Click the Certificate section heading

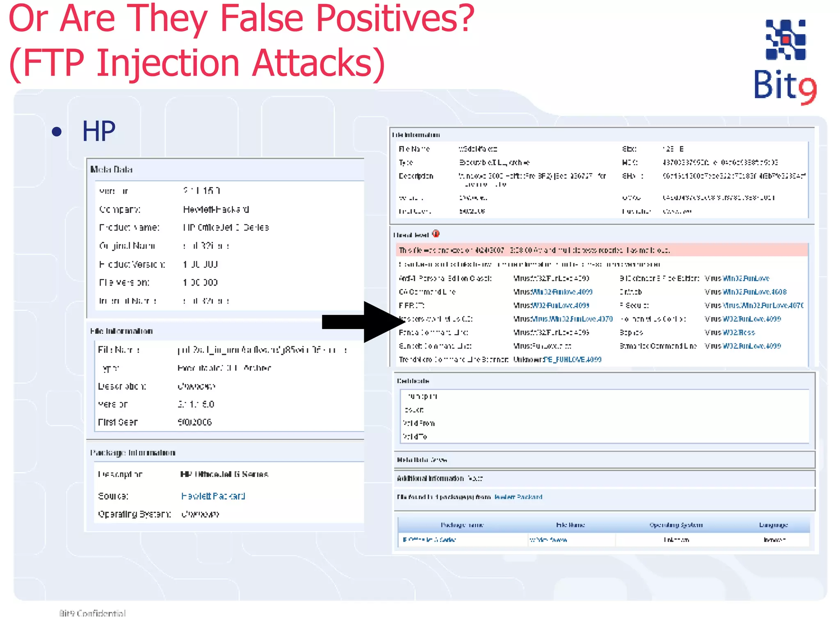pos(413,381)
